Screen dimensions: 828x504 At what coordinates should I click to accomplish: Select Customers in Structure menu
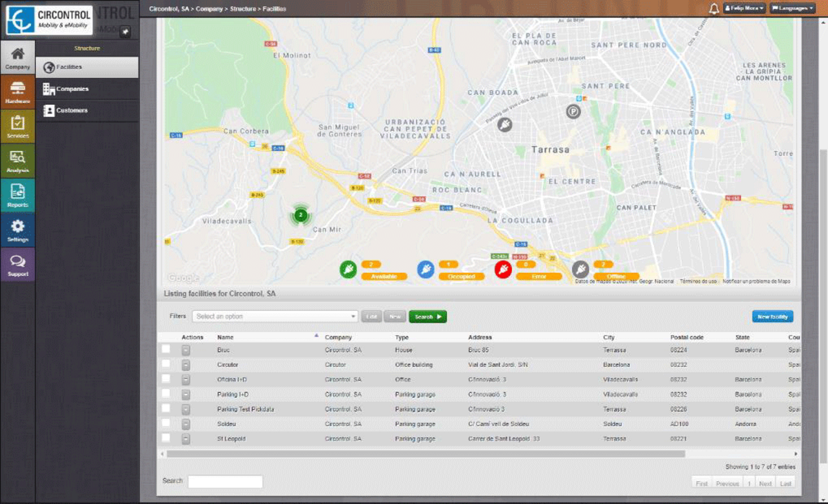[87, 110]
